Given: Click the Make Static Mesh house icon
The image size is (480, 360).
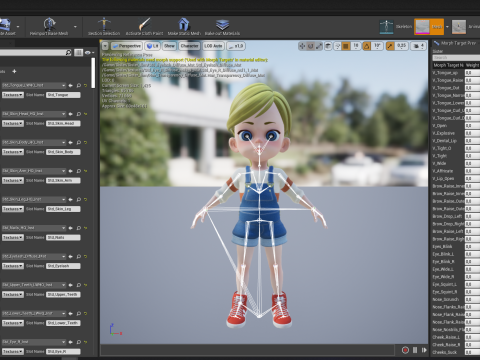Looking at the screenshot, I should coord(184,24).
